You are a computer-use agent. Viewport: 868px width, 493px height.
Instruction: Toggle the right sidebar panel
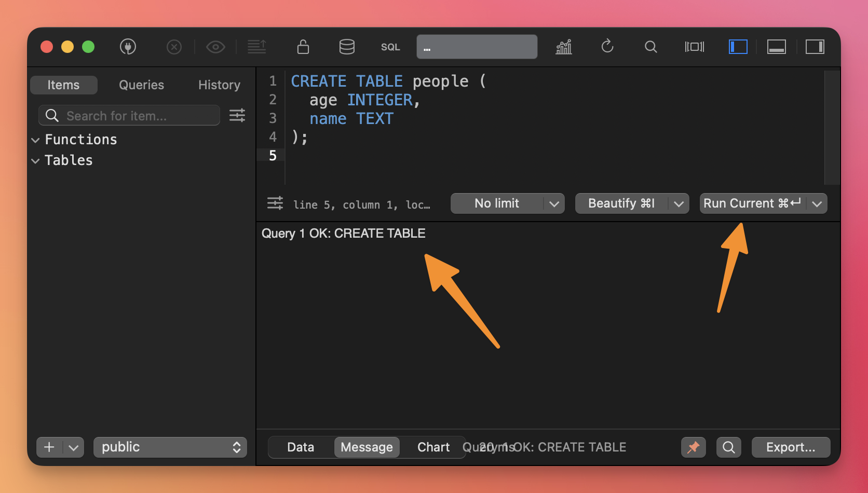[x=815, y=47]
